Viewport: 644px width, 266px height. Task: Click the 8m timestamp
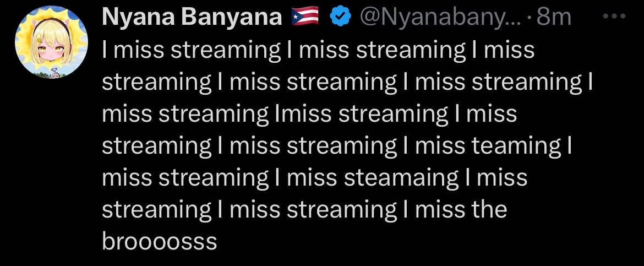pos(554,18)
